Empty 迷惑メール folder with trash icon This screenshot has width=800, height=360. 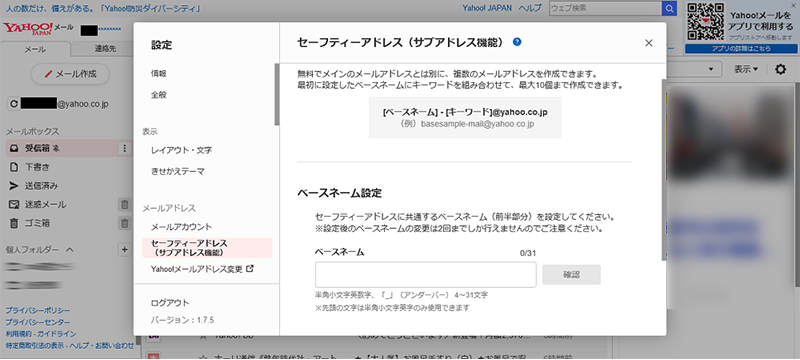pyautogui.click(x=124, y=204)
